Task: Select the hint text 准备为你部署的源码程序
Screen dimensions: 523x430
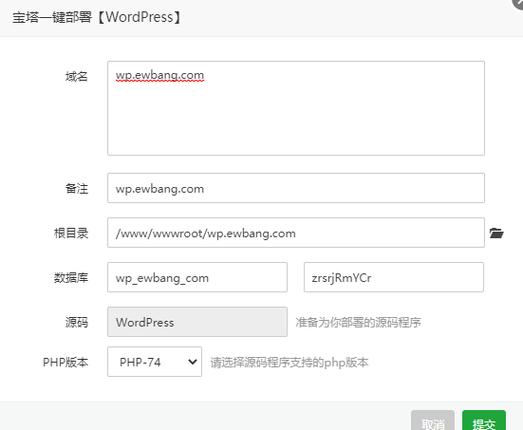Action: pyautogui.click(x=358, y=322)
